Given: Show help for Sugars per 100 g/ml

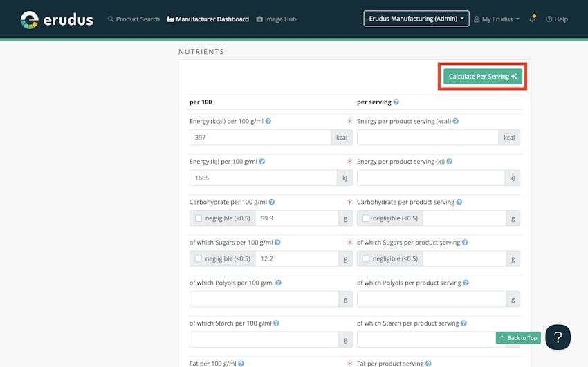Looking at the screenshot, I should point(277,243).
